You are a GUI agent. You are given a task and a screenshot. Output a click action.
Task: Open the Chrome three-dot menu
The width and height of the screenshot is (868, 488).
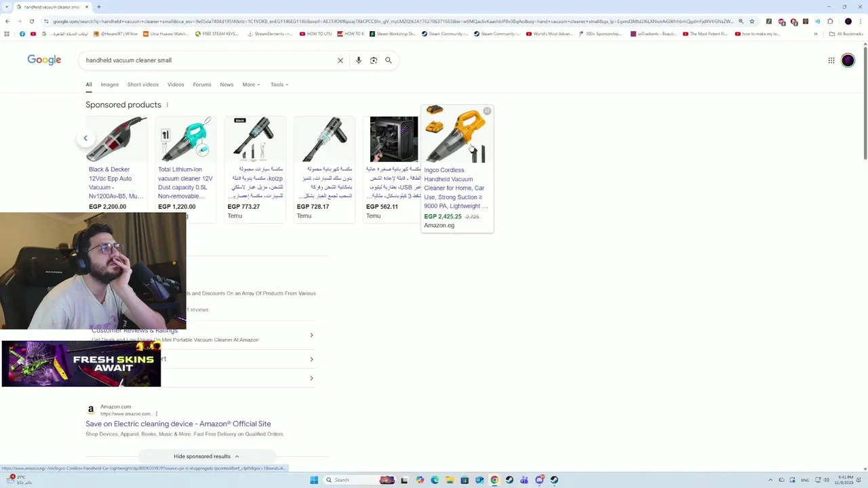(x=860, y=21)
